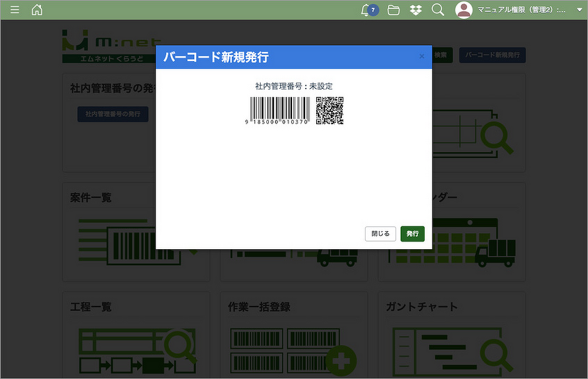Open notifications bell with 7 badge

tap(369, 10)
